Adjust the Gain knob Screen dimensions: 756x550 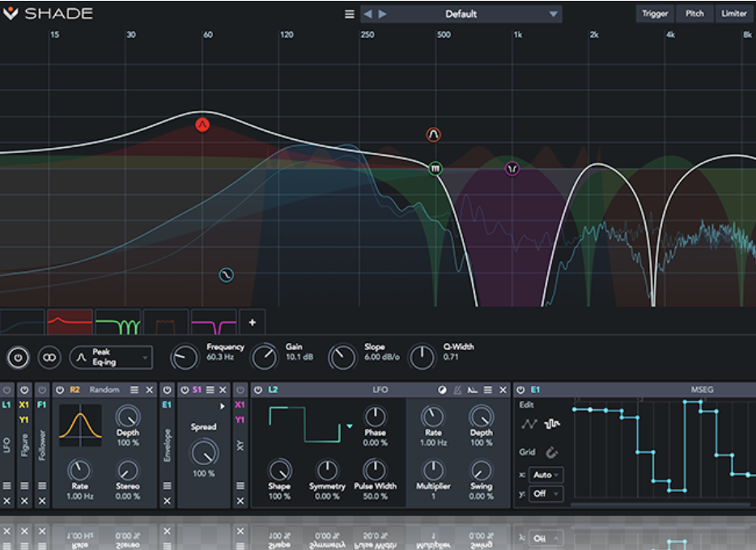click(x=264, y=357)
